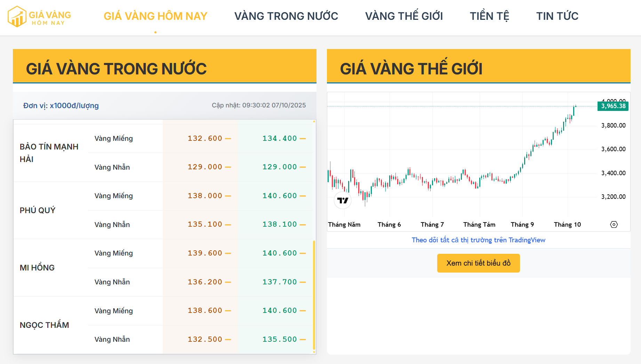Click scroll-up arrow of price table
Screen dimensions: 641x364
(314, 122)
